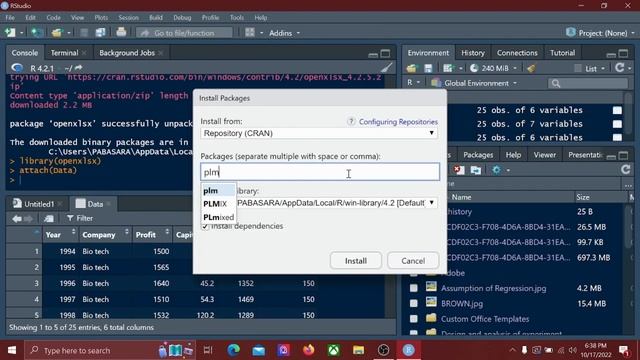Open the Mail app from taskbar

(x=258, y=350)
